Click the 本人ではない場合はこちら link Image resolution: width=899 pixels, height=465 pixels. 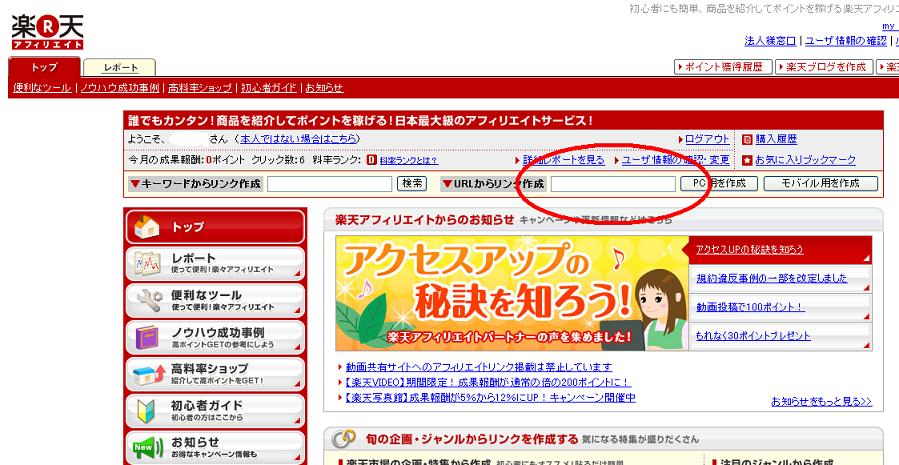pyautogui.click(x=300, y=139)
